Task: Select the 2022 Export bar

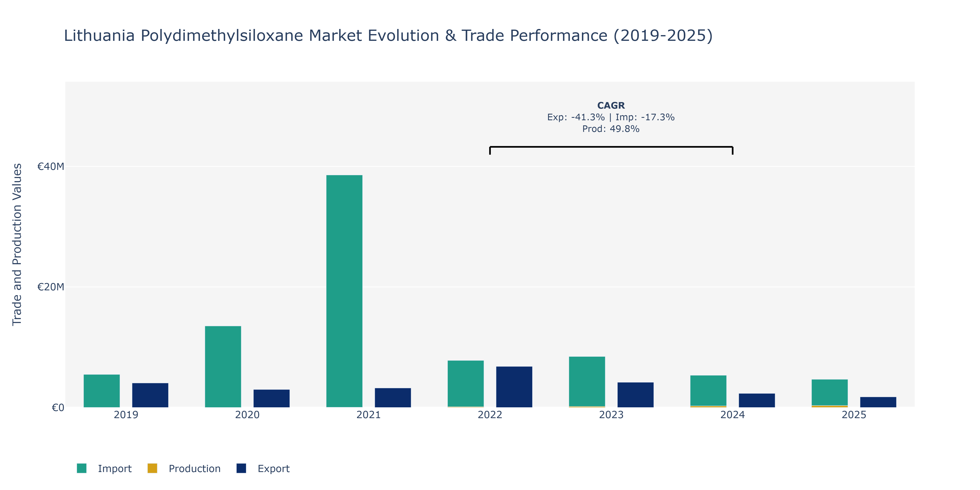Action: [514, 387]
